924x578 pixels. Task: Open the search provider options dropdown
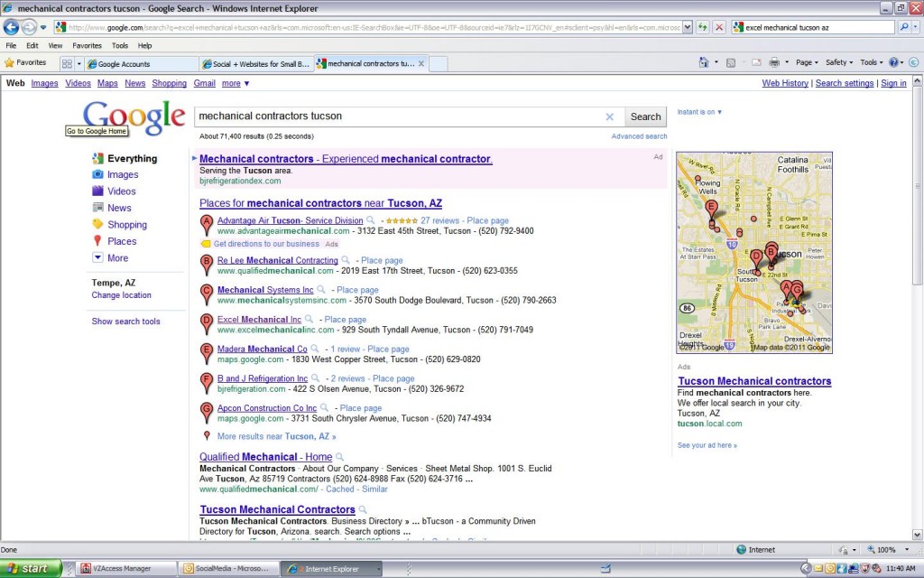(x=916, y=27)
